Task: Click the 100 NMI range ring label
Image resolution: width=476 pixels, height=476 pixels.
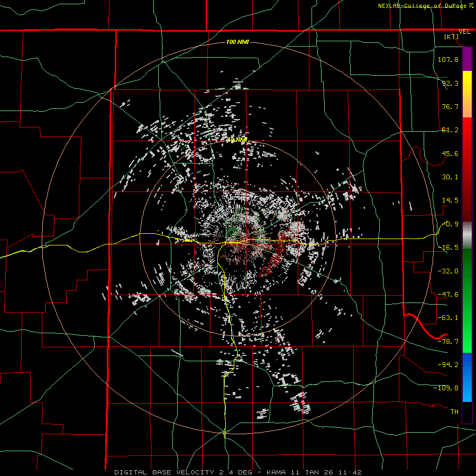Action: pos(237,42)
